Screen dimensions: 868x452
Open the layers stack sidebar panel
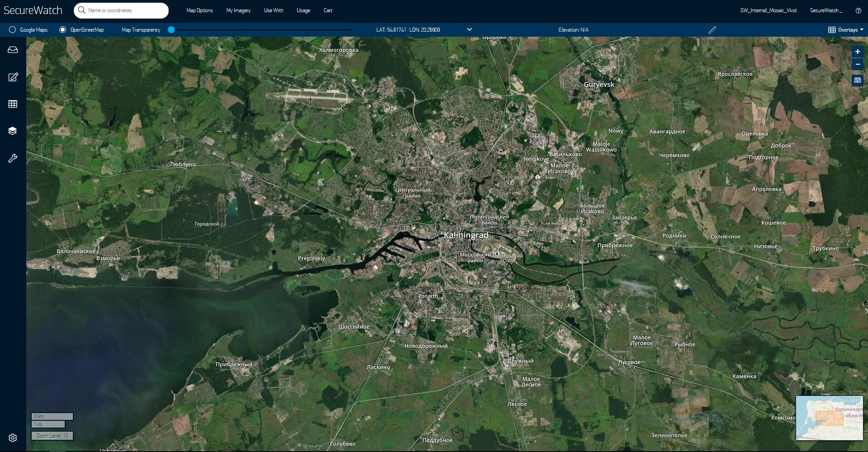(x=13, y=131)
